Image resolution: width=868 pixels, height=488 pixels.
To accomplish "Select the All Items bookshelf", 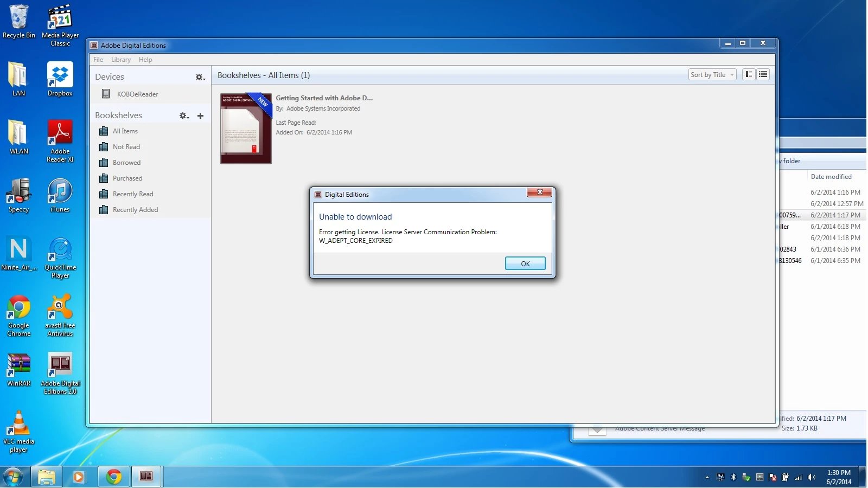I will pyautogui.click(x=150, y=131).
